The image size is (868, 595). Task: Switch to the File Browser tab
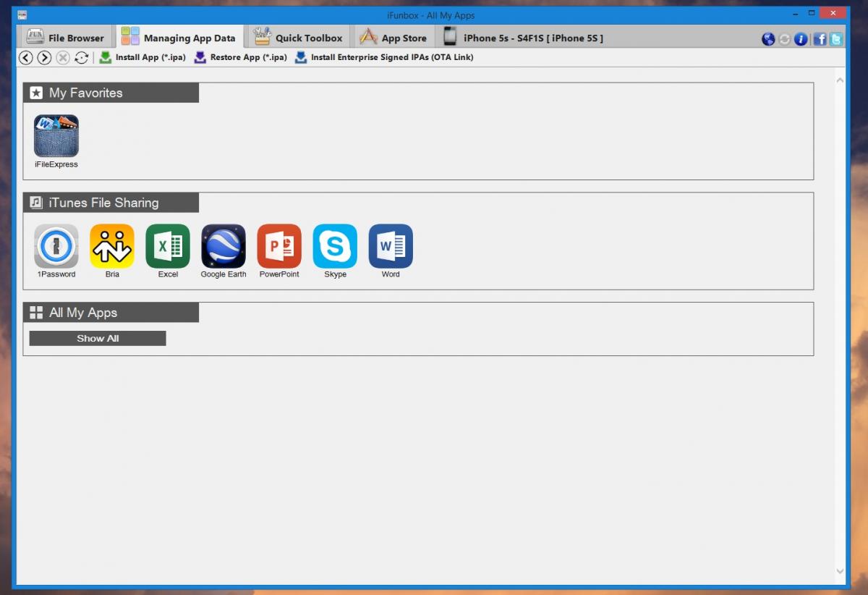(x=65, y=38)
